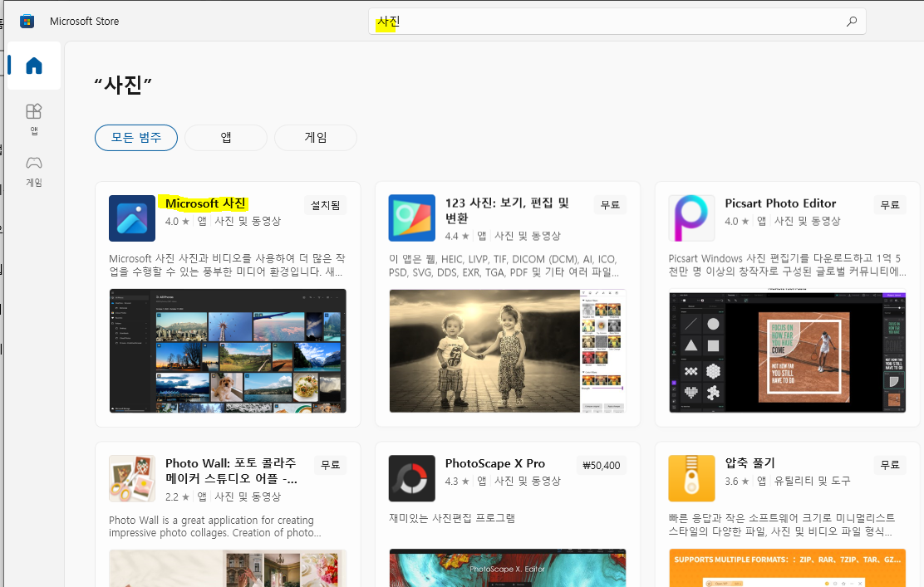Viewport: 924px width, 587px height.
Task: Open 압축 풀기 orange formats banner
Action: pos(787,568)
